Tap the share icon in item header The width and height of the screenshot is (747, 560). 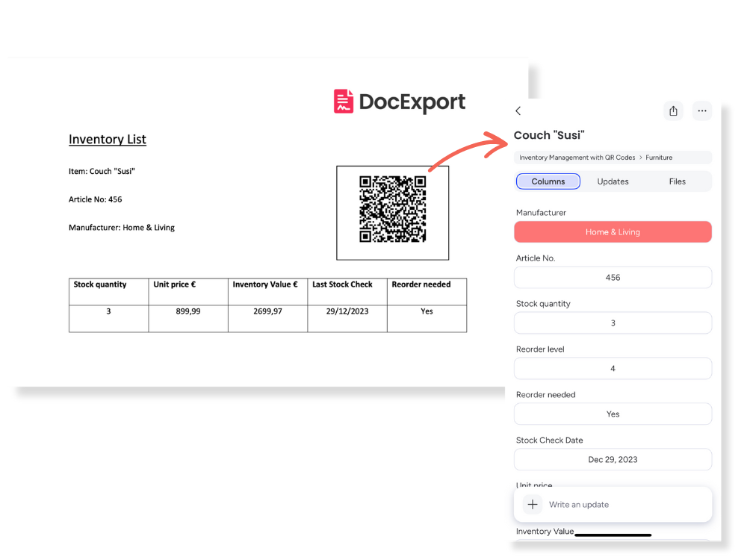click(673, 111)
